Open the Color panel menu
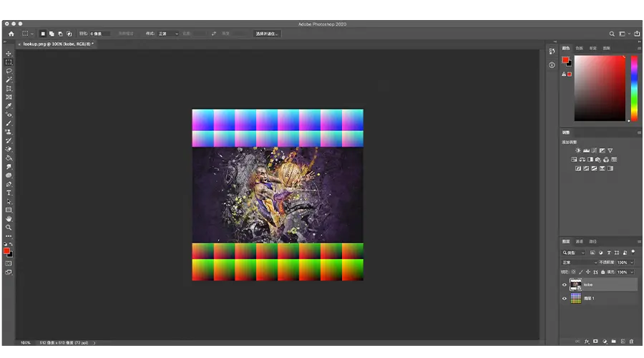Screen dimensions: 644x358 coord(639,48)
